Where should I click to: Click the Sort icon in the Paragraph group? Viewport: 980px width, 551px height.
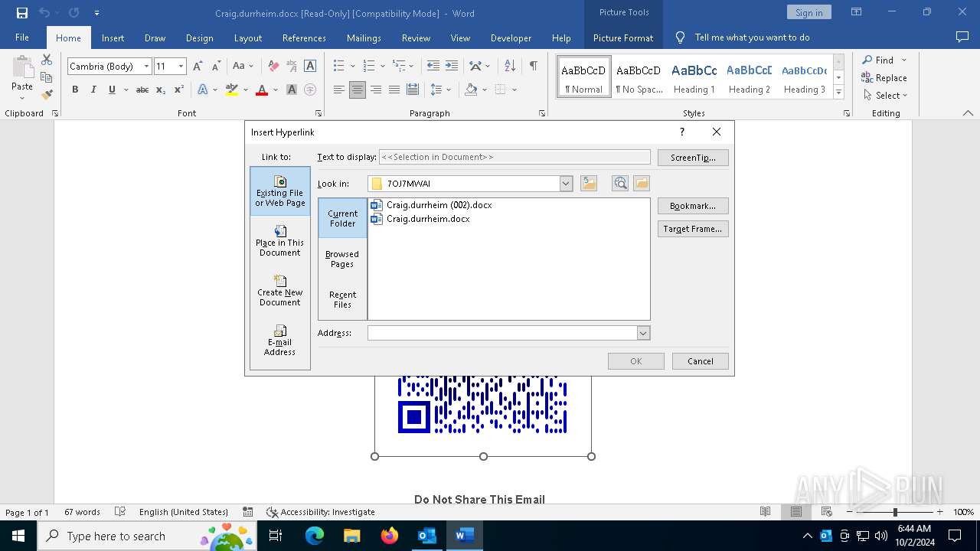510,67
